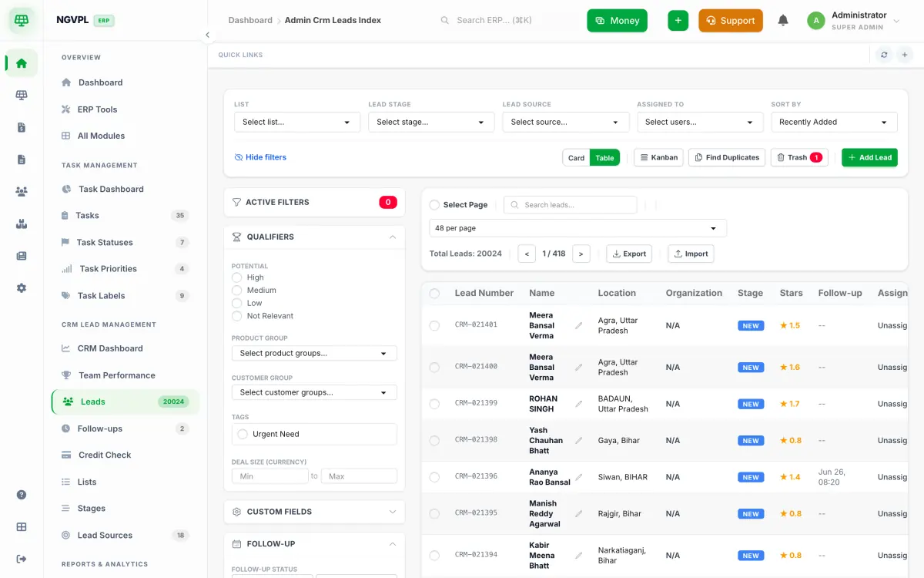The width and height of the screenshot is (924, 578).
Task: Open the Assigned To users dropdown
Action: point(700,122)
